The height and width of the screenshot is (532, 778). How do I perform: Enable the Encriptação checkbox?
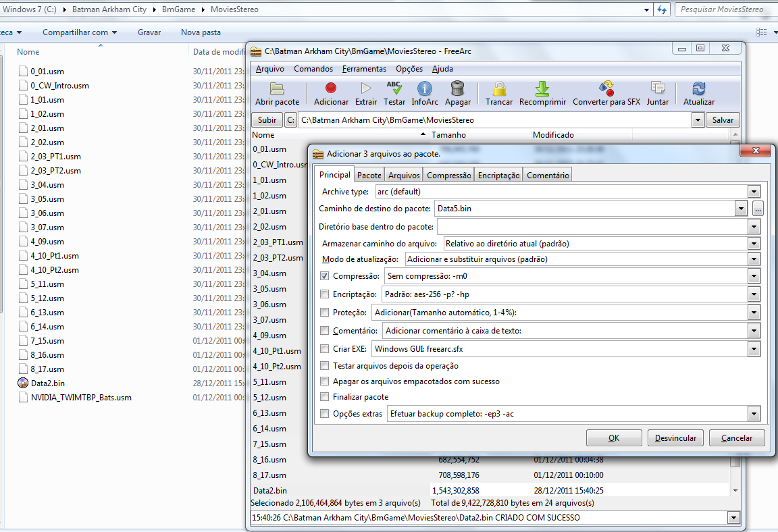[x=324, y=294]
